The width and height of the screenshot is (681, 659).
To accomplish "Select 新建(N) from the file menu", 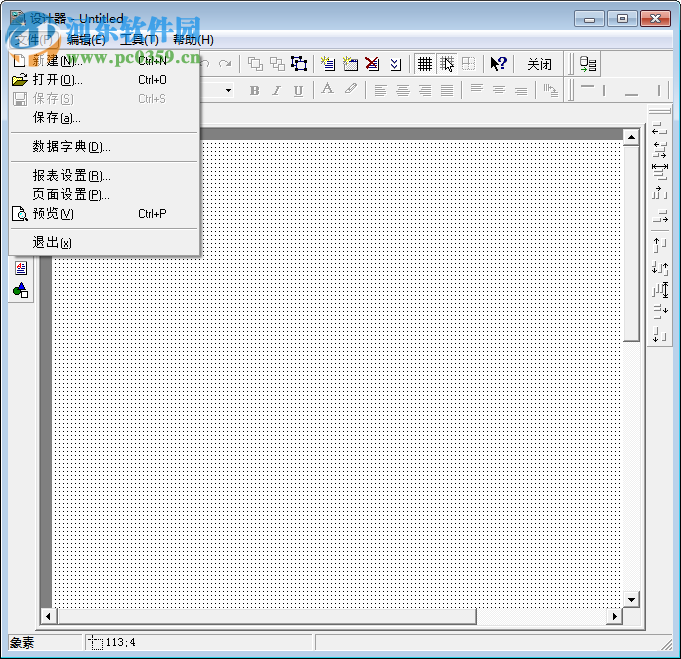I will pyautogui.click(x=104, y=60).
